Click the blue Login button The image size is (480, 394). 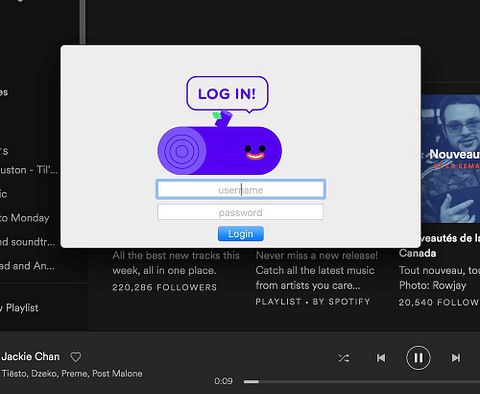[241, 234]
